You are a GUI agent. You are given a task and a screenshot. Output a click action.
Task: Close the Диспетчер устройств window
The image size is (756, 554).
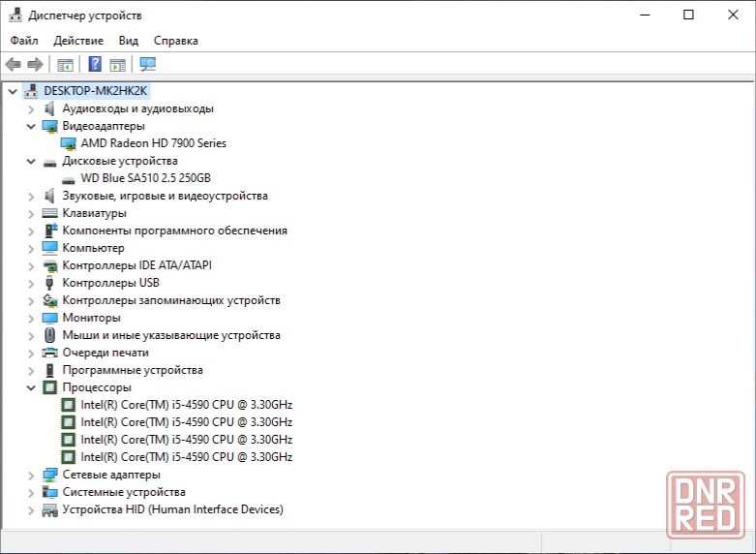[733, 15]
